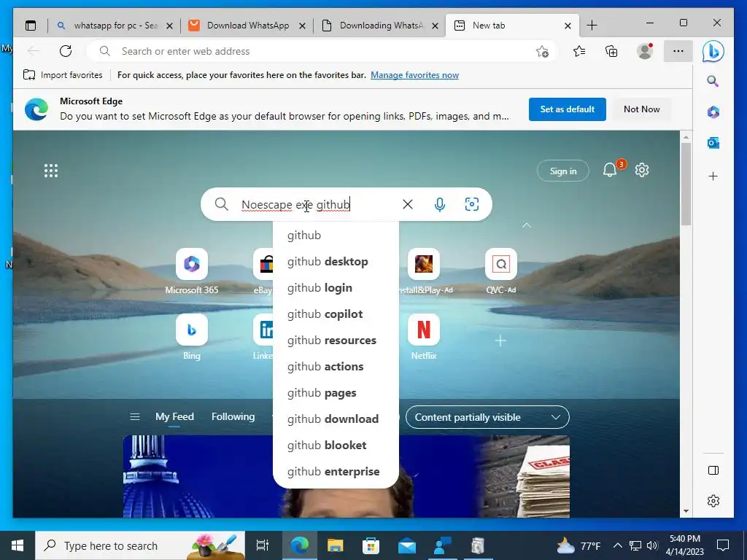
Task: Collapse quick links with chevron up arrow
Action: 527,225
